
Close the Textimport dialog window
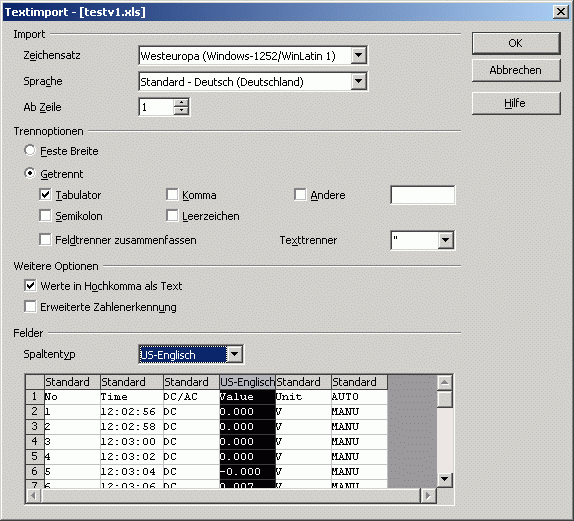coord(561,12)
